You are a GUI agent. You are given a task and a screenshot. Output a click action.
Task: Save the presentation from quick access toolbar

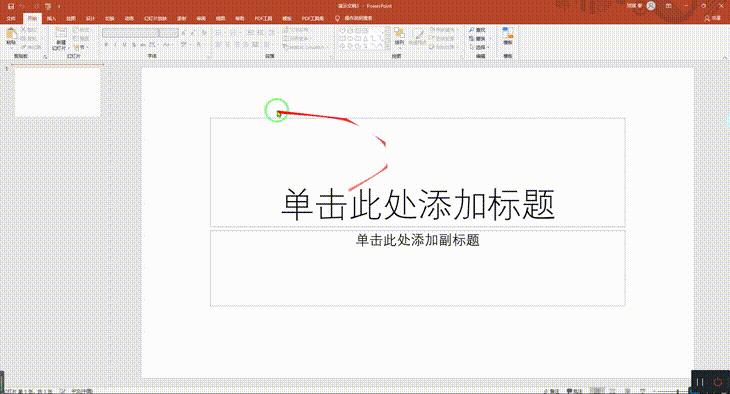11,7
